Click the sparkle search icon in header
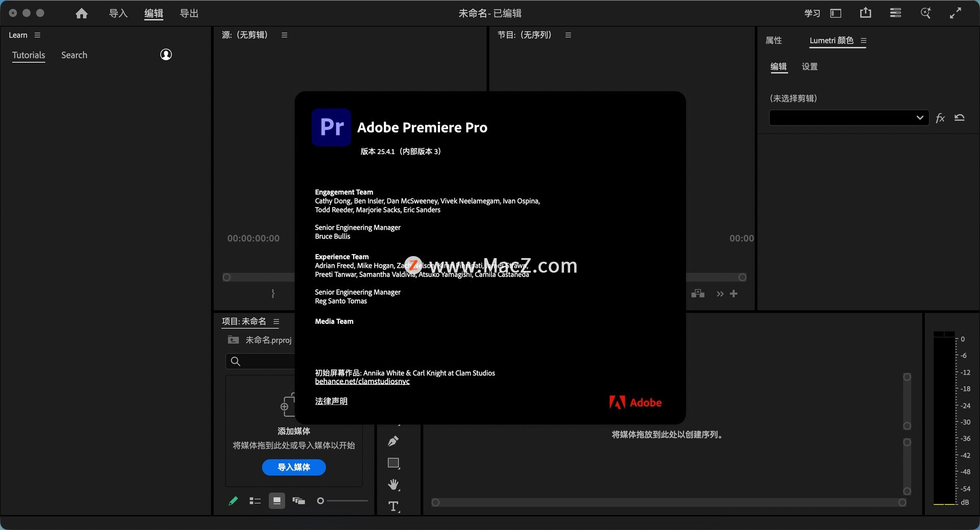This screenshot has width=980, height=530. (925, 13)
